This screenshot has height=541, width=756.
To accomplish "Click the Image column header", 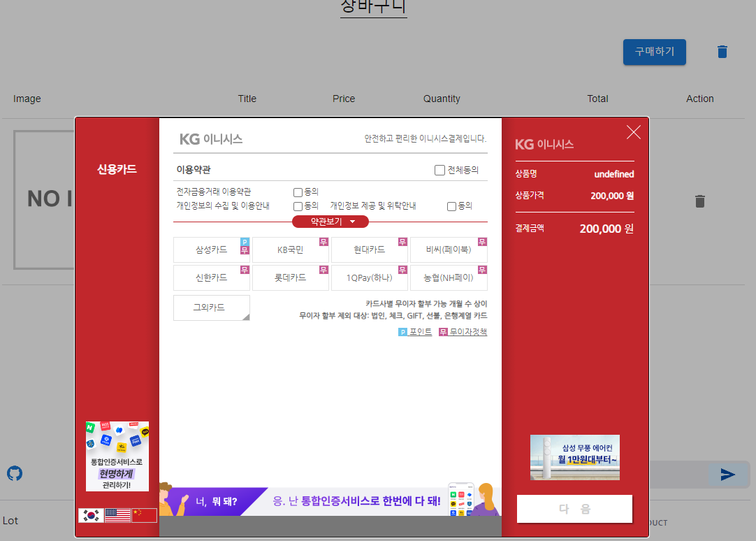I will 27,99.
